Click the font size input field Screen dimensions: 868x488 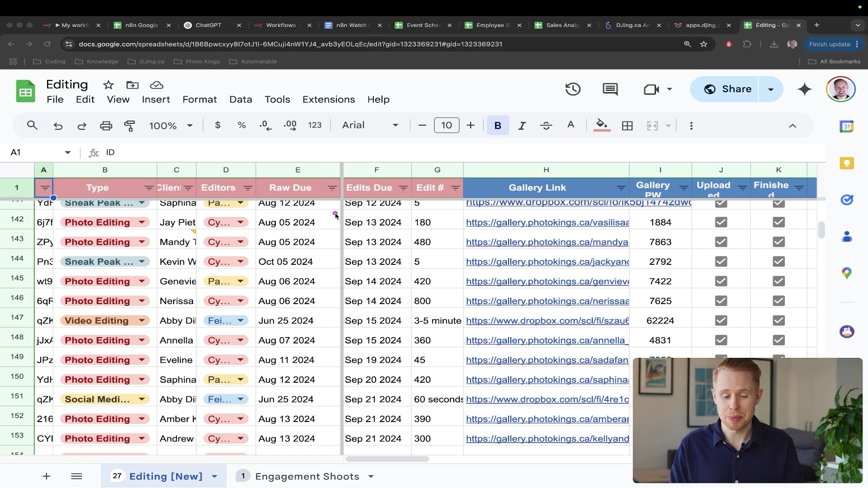[x=446, y=126]
